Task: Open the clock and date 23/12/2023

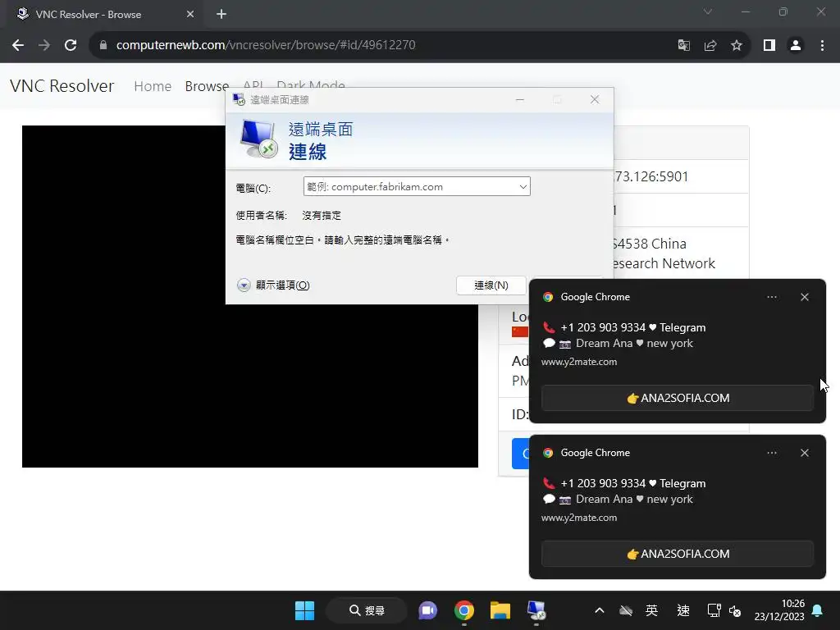Action: [x=779, y=610]
